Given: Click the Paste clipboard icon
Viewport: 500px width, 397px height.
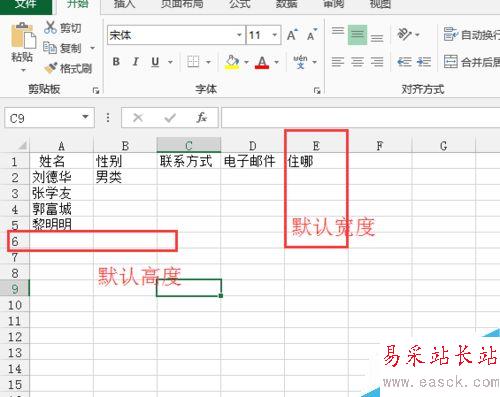Looking at the screenshot, I should click(23, 35).
